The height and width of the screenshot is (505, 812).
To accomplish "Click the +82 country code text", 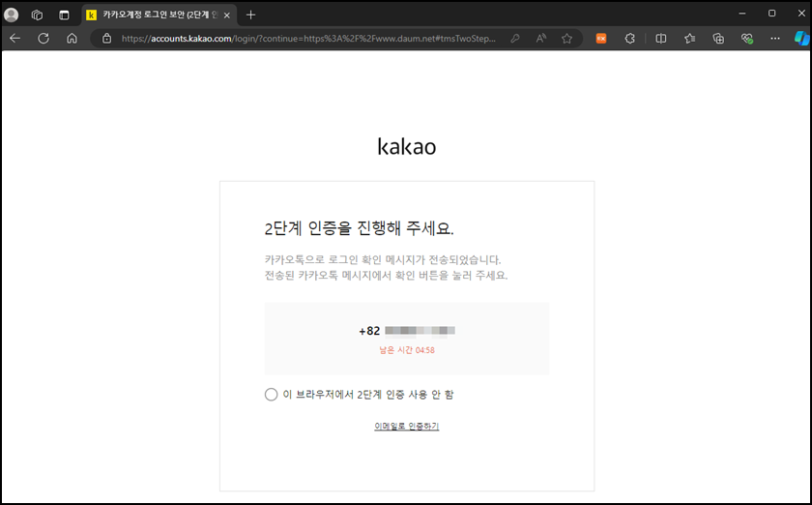I will click(369, 331).
